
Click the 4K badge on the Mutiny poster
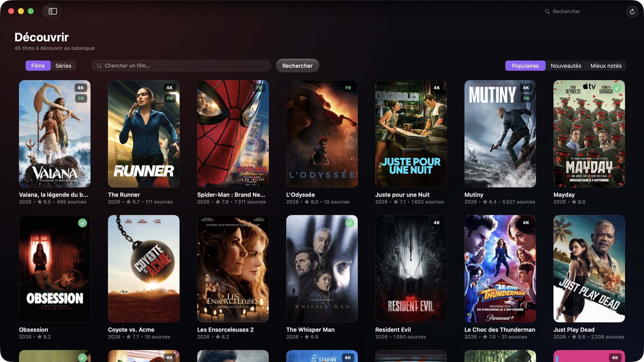coord(526,88)
